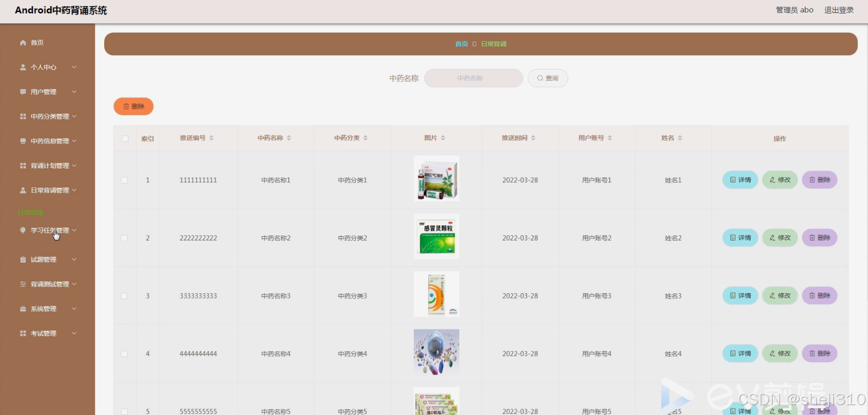Sort by 推送时间 column arrows

(533, 138)
